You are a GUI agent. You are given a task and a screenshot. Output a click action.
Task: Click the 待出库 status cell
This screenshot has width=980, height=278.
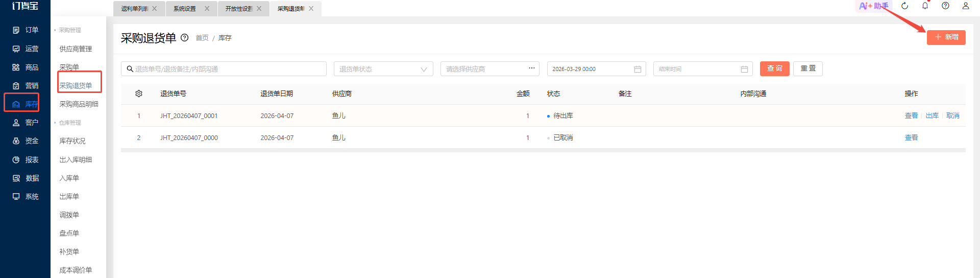point(560,116)
